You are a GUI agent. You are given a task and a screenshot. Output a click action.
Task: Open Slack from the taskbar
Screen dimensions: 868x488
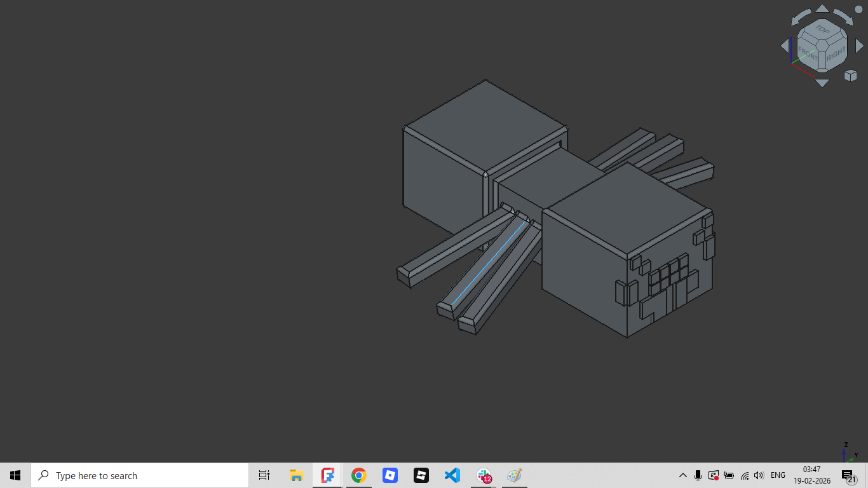point(484,475)
